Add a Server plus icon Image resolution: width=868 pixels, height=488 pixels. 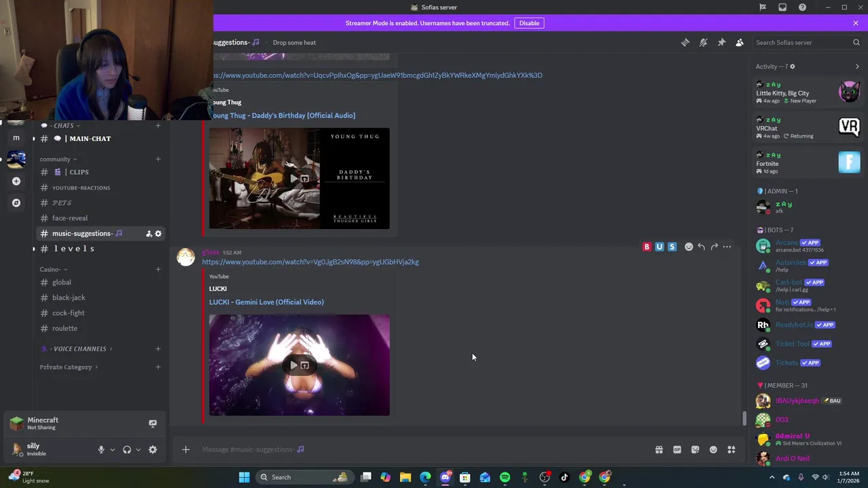click(x=16, y=181)
